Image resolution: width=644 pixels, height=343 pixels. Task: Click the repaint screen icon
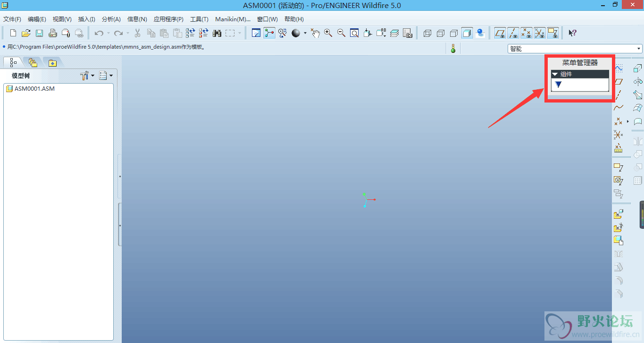tap(256, 33)
